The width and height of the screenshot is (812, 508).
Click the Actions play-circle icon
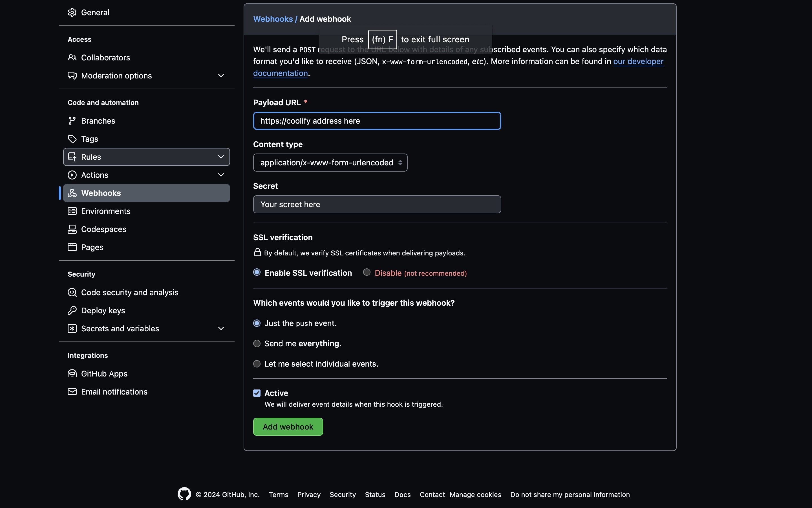click(72, 175)
